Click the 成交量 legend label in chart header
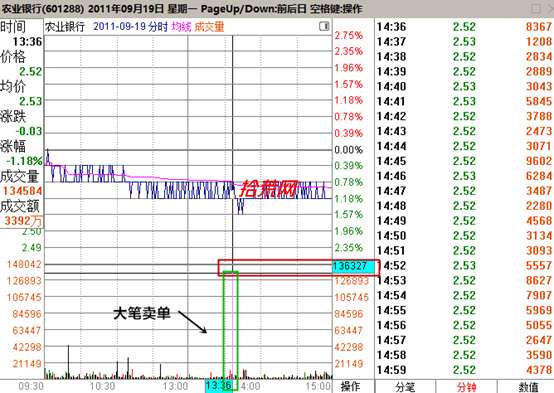The image size is (554, 393). (209, 27)
